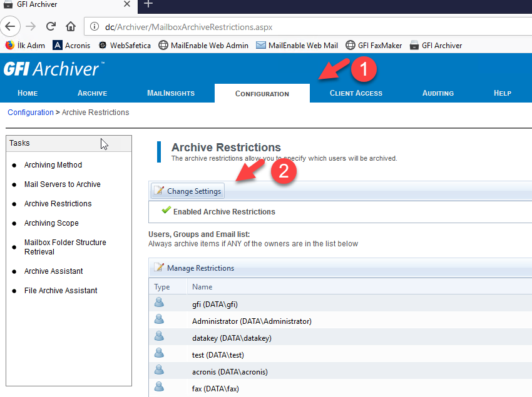Image resolution: width=532 pixels, height=397 pixels.
Task: Open Mail Servers to Archive task
Action: coord(63,184)
